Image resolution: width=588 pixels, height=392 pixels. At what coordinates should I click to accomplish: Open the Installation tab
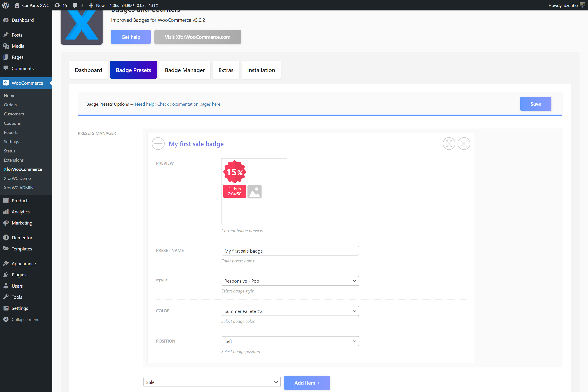click(261, 70)
